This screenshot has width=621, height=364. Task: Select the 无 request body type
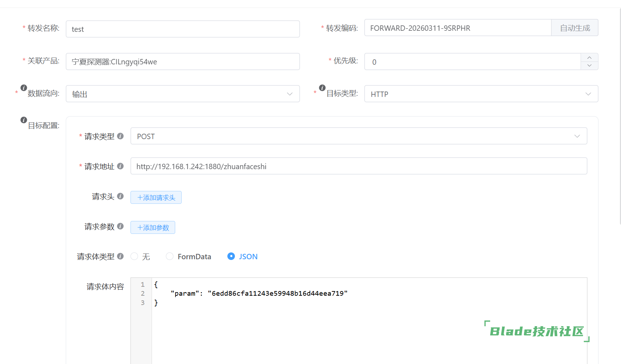tap(134, 256)
